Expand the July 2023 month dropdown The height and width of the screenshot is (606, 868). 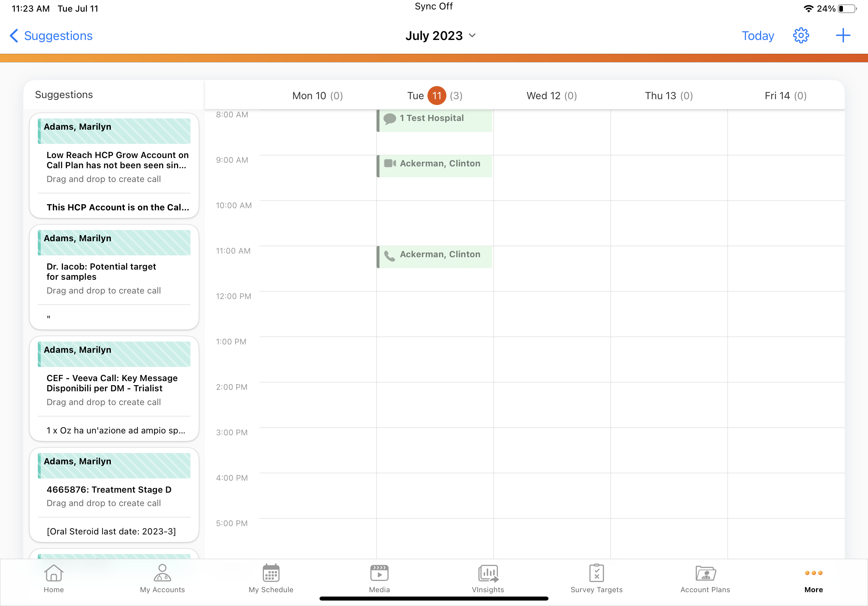441,36
